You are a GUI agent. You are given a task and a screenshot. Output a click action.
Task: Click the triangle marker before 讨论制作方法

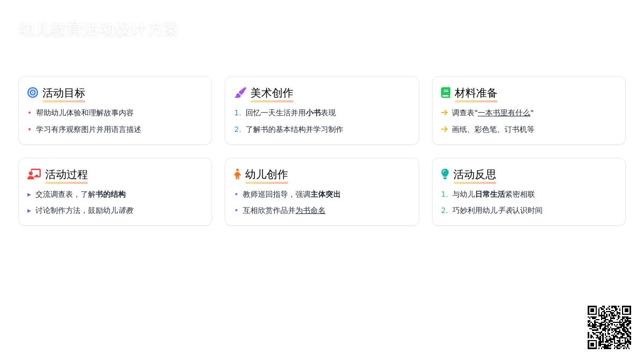coord(30,211)
